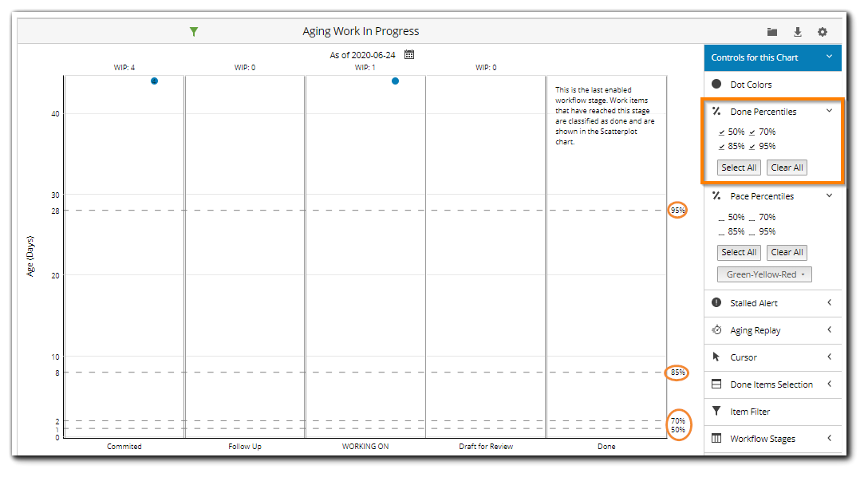Click the Pace Percentiles percent icon
Screen dimensions: 868x477
point(716,196)
